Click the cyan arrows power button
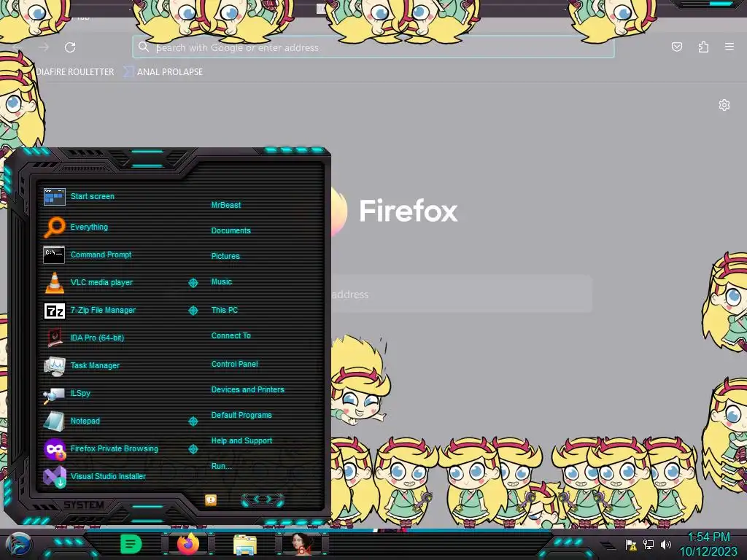Viewport: 747px width, 560px height. click(x=263, y=499)
